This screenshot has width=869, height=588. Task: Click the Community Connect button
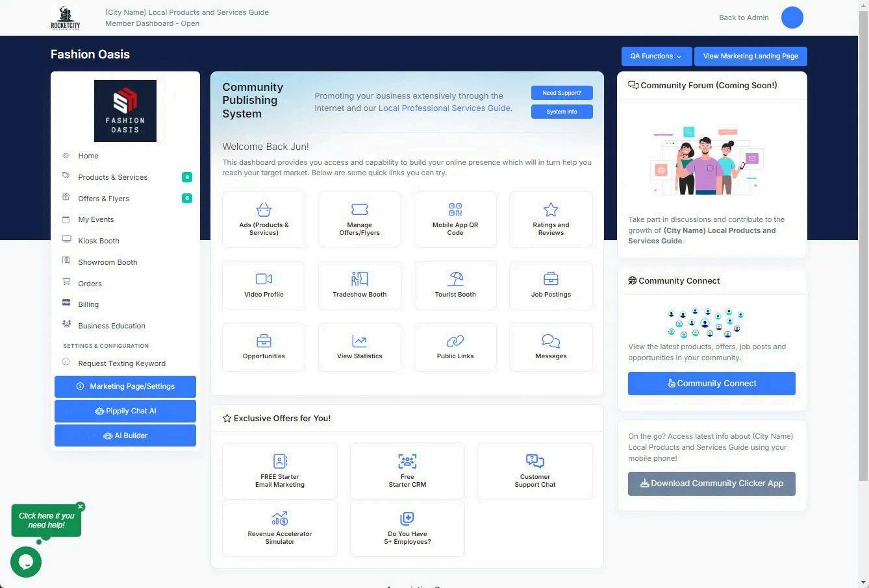tap(712, 384)
